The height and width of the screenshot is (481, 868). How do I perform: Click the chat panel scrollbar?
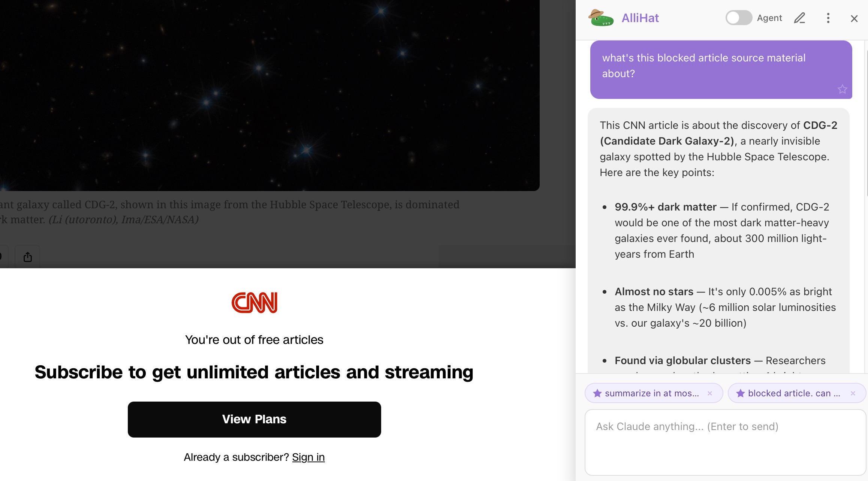pos(867,124)
